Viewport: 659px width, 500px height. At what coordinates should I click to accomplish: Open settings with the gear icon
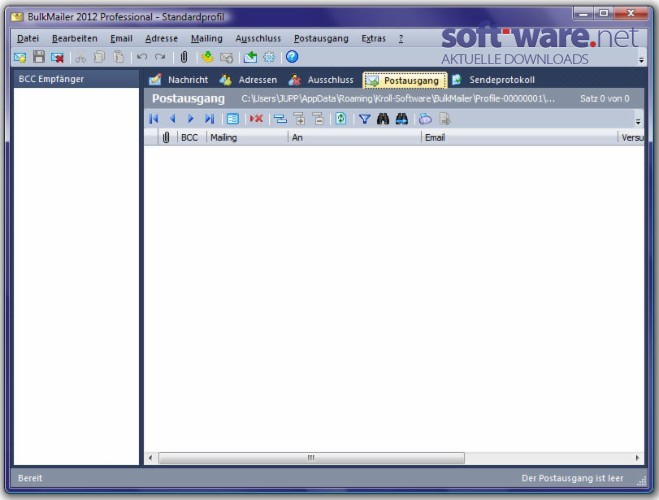[269, 57]
